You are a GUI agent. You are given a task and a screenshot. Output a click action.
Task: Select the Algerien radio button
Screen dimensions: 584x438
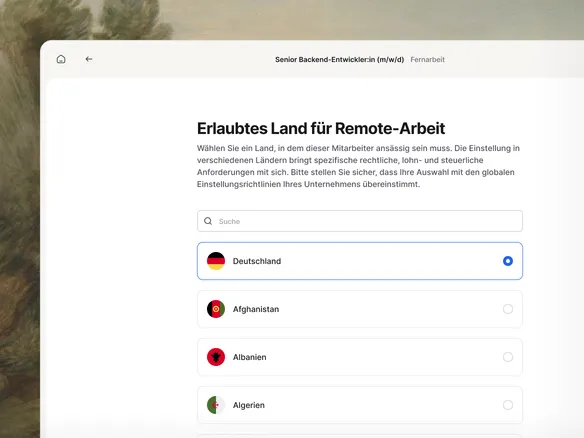coord(508,405)
